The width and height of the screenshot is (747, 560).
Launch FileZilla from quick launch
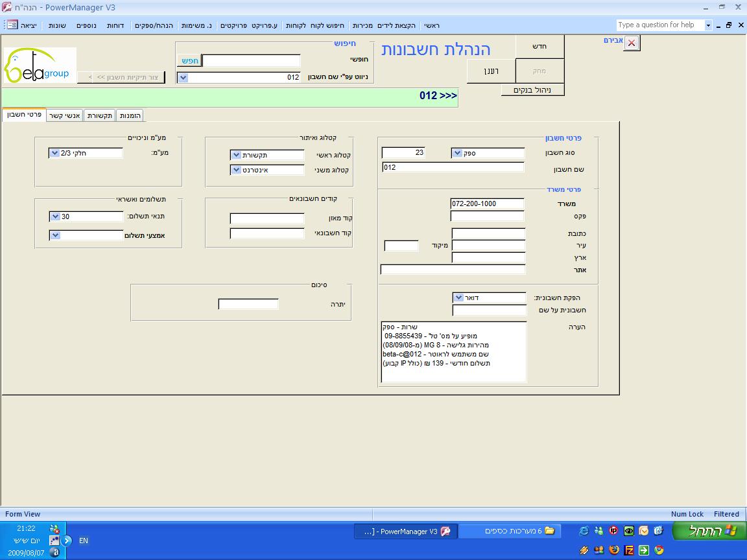[629, 550]
